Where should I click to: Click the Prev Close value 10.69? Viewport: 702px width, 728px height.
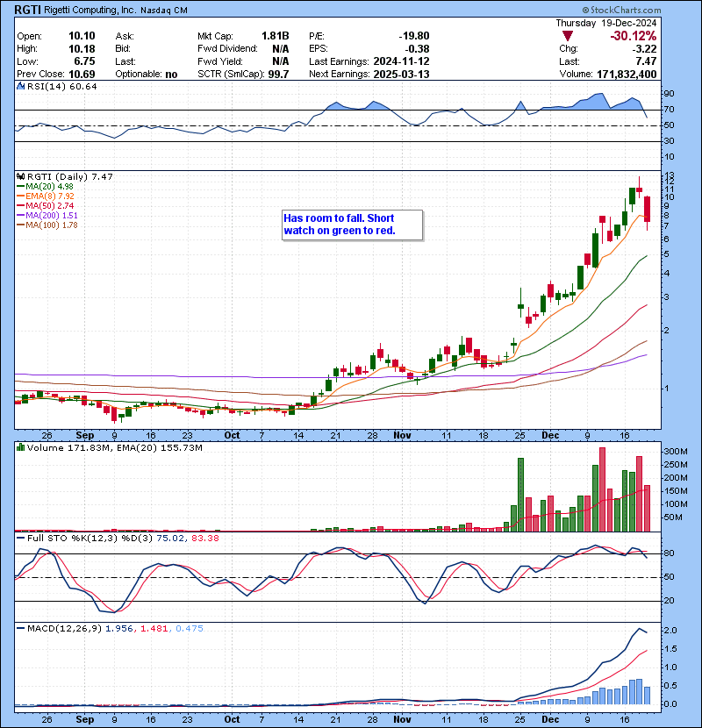tap(82, 75)
